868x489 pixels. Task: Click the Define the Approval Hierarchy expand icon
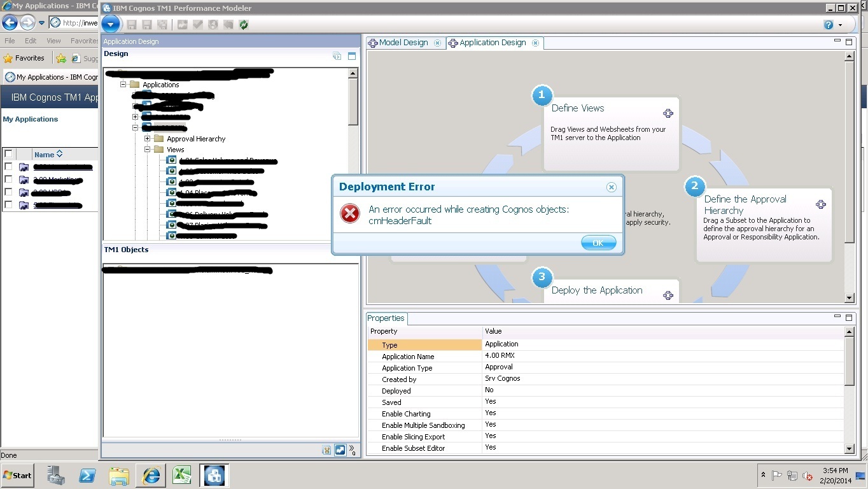pos(821,204)
